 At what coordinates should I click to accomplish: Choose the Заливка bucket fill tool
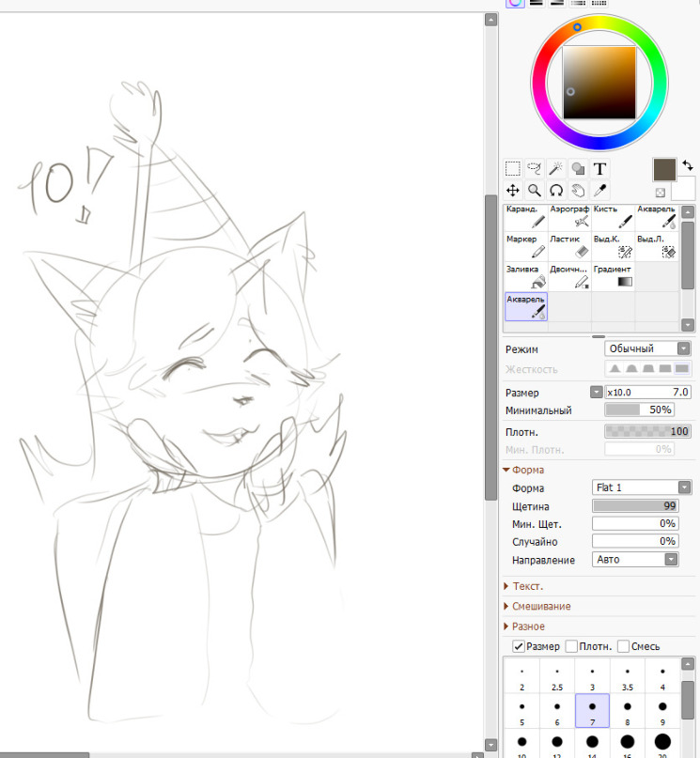click(x=526, y=275)
